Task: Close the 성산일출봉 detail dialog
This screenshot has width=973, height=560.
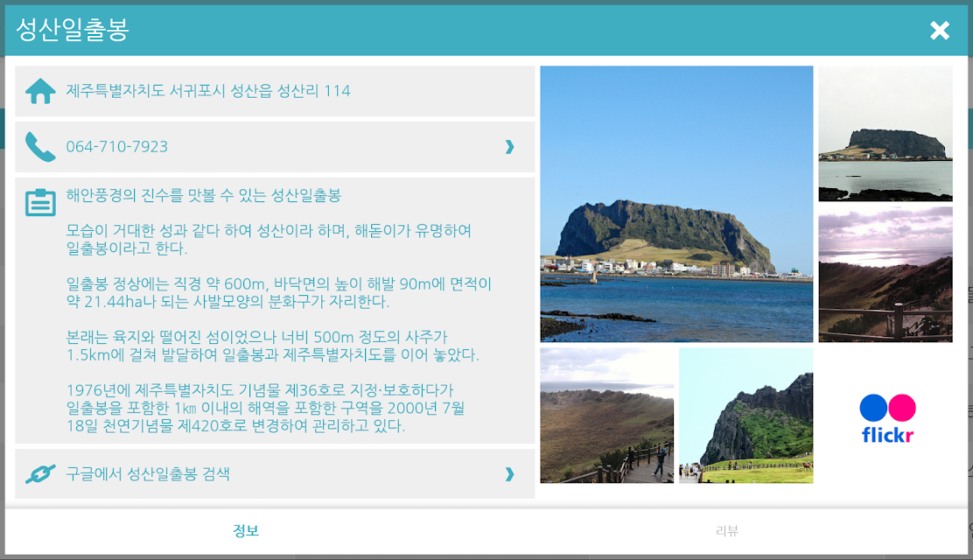Action: point(940,30)
